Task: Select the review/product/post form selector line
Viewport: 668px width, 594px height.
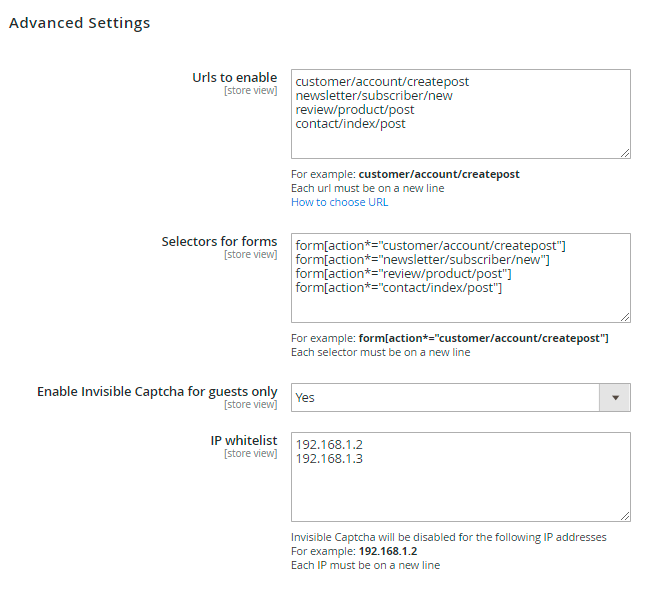Action: pyautogui.click(x=404, y=274)
